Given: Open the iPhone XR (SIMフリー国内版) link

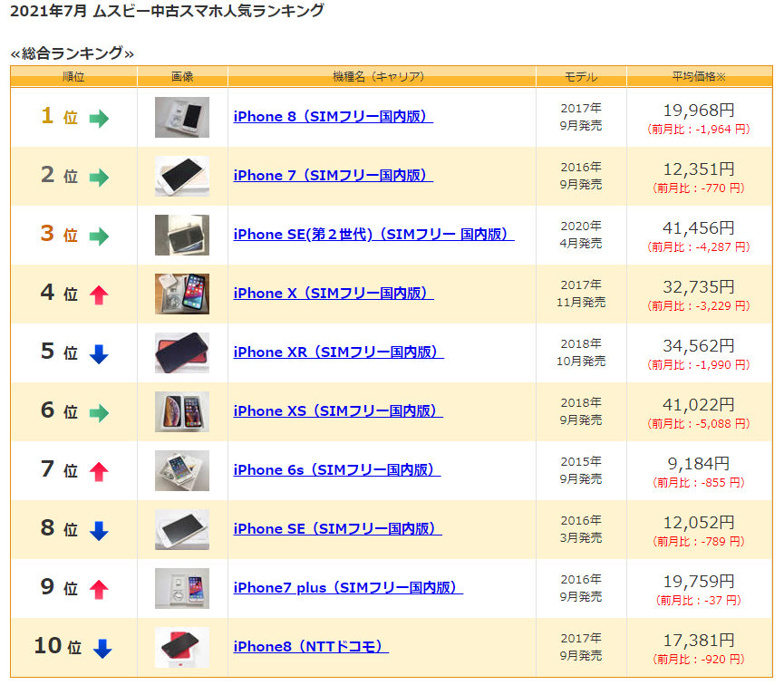Looking at the screenshot, I should pyautogui.click(x=338, y=352).
